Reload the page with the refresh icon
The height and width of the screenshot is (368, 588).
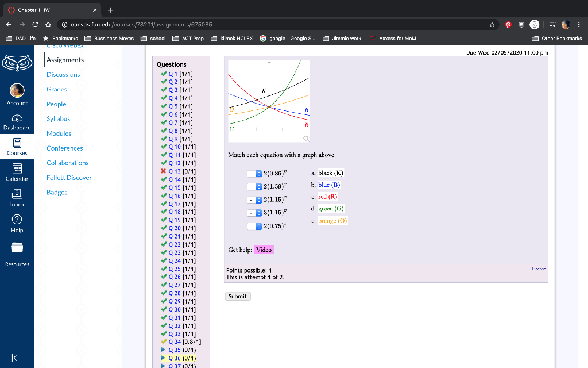point(35,24)
